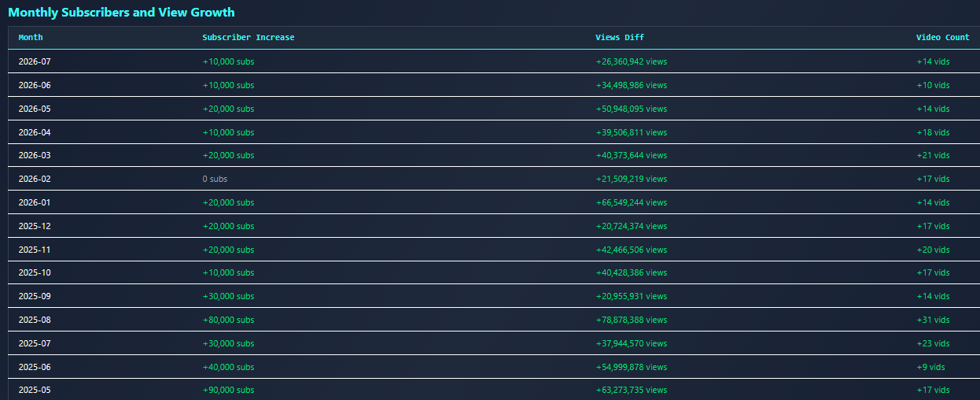The height and width of the screenshot is (400, 980).
Task: Click +30,000 subs in the 2025-09 row
Action: click(228, 296)
